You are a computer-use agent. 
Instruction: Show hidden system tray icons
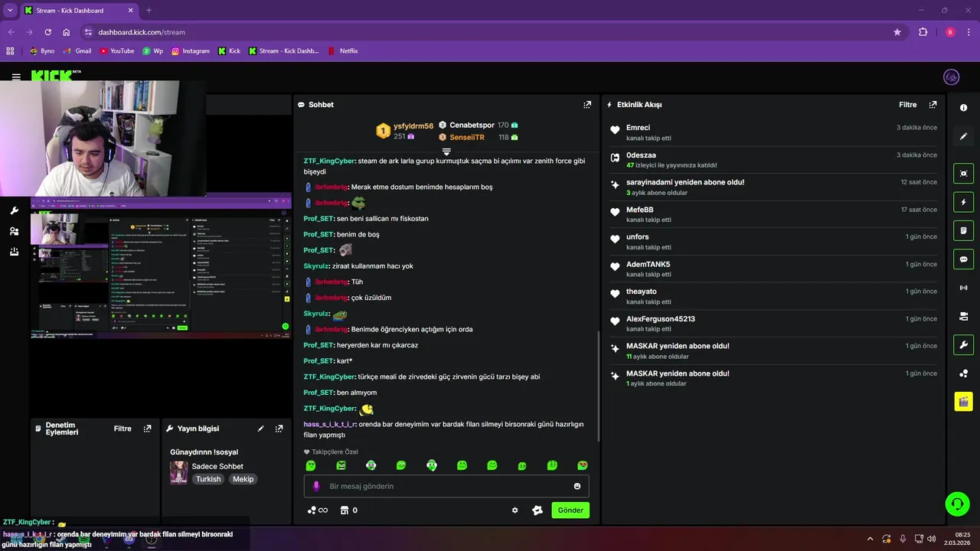click(870, 539)
